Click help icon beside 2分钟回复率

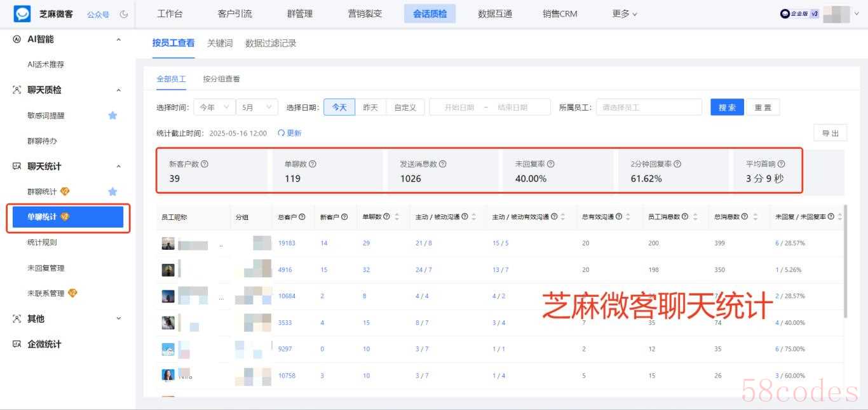coord(677,164)
